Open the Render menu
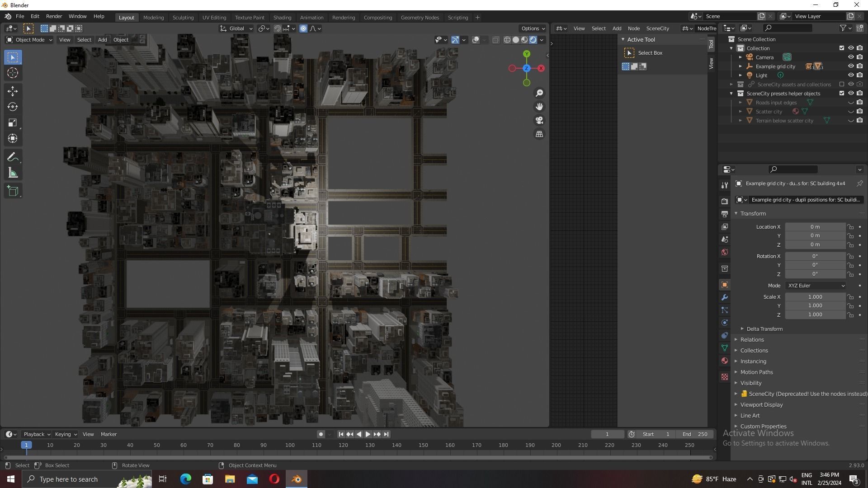 pos(54,16)
